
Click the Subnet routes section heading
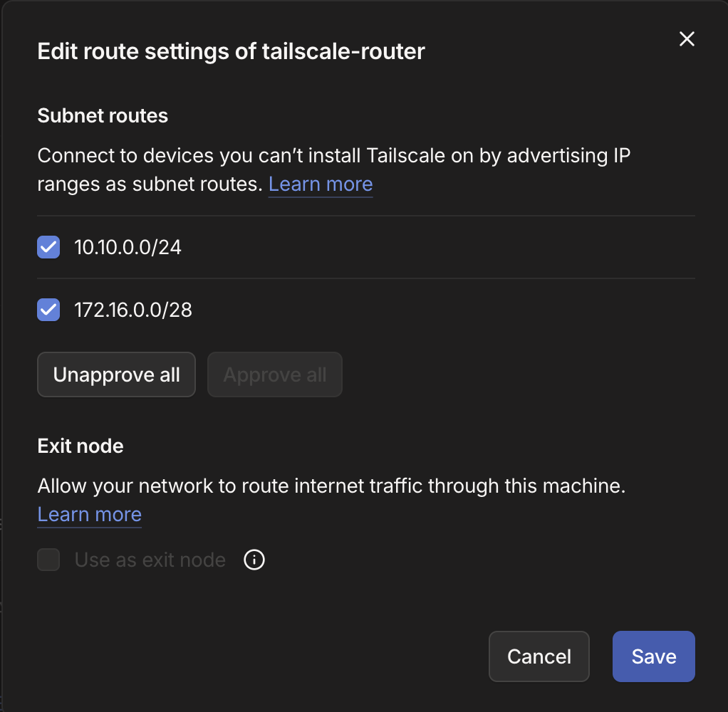pos(103,116)
